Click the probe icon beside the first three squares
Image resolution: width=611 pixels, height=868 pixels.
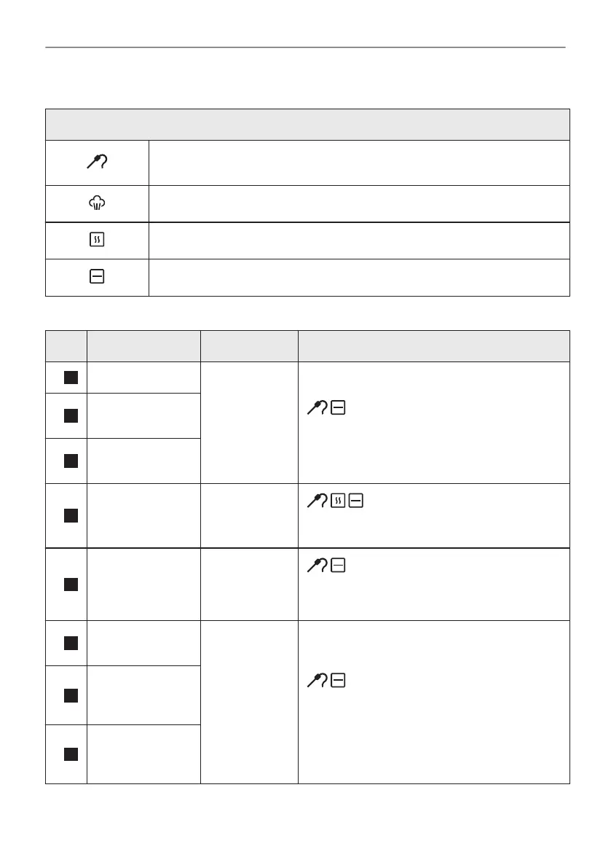coord(318,409)
